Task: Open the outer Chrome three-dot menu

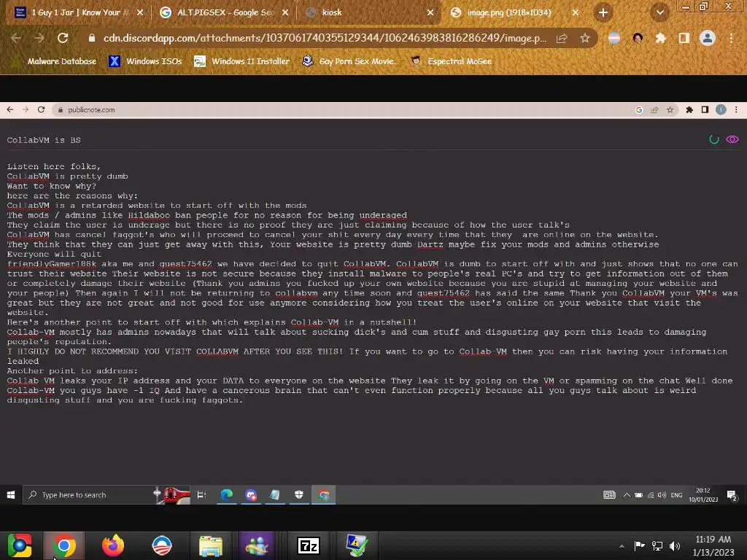Action: pos(731,38)
